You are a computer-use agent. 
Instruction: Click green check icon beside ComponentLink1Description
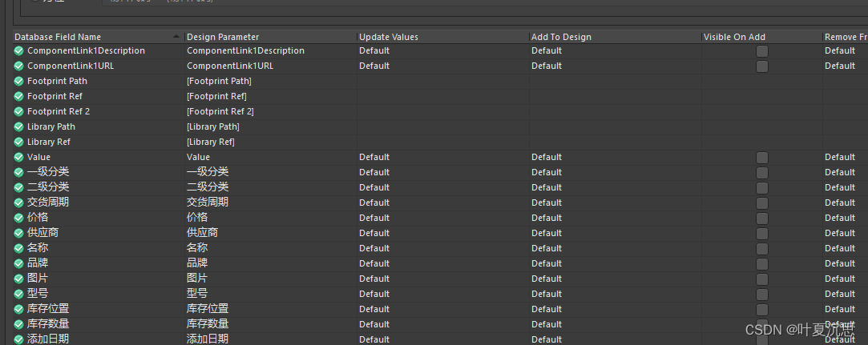pyautogui.click(x=19, y=50)
